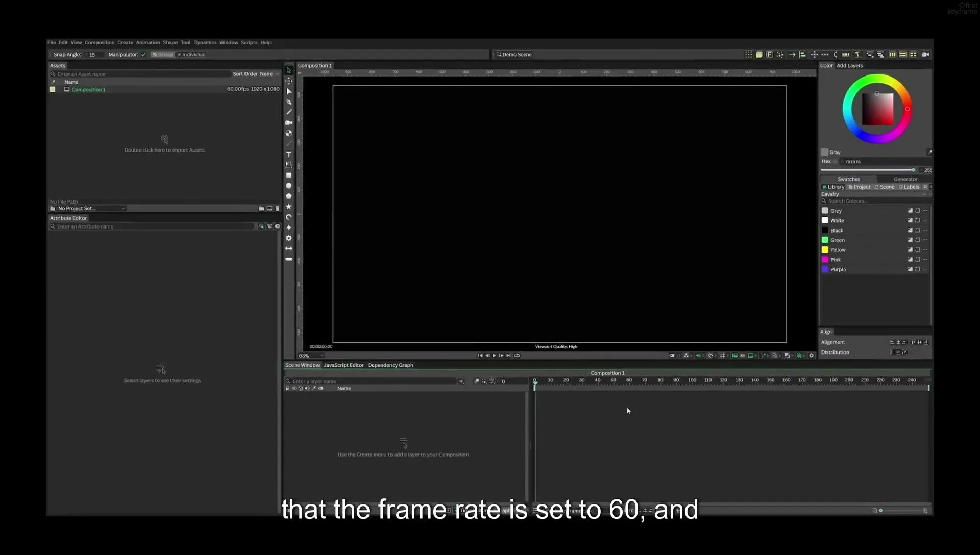The width and height of the screenshot is (980, 555).
Task: Open the Hex color mode dropdown
Action: (829, 162)
